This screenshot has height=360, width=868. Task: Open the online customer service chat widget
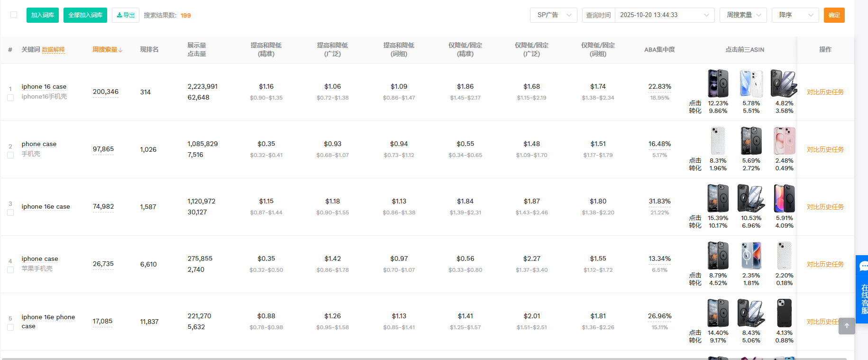pyautogui.click(x=863, y=289)
